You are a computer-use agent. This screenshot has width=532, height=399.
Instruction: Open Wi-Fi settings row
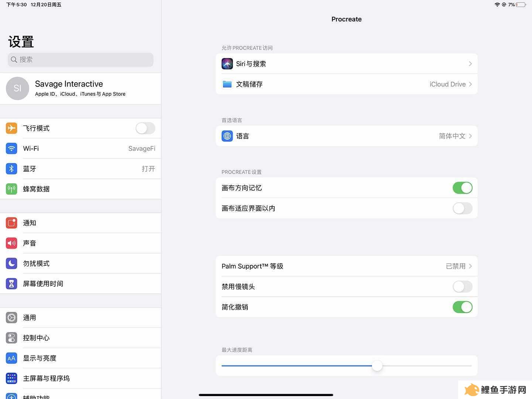point(80,149)
